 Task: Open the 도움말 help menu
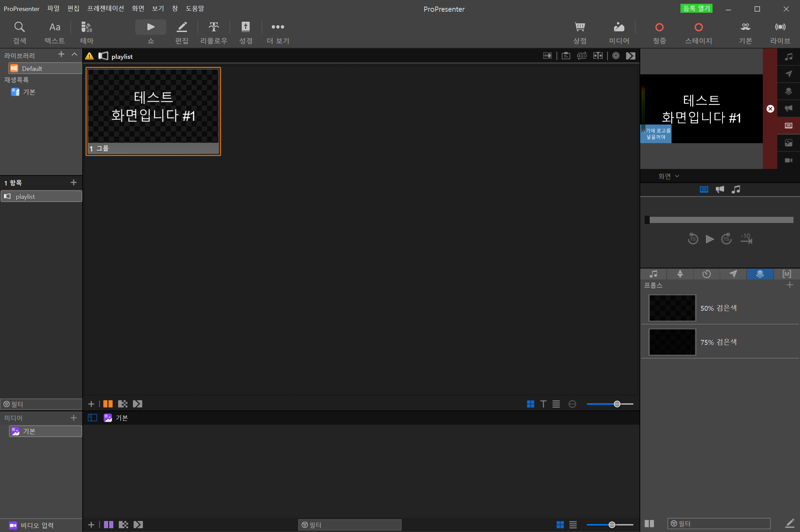(x=195, y=8)
